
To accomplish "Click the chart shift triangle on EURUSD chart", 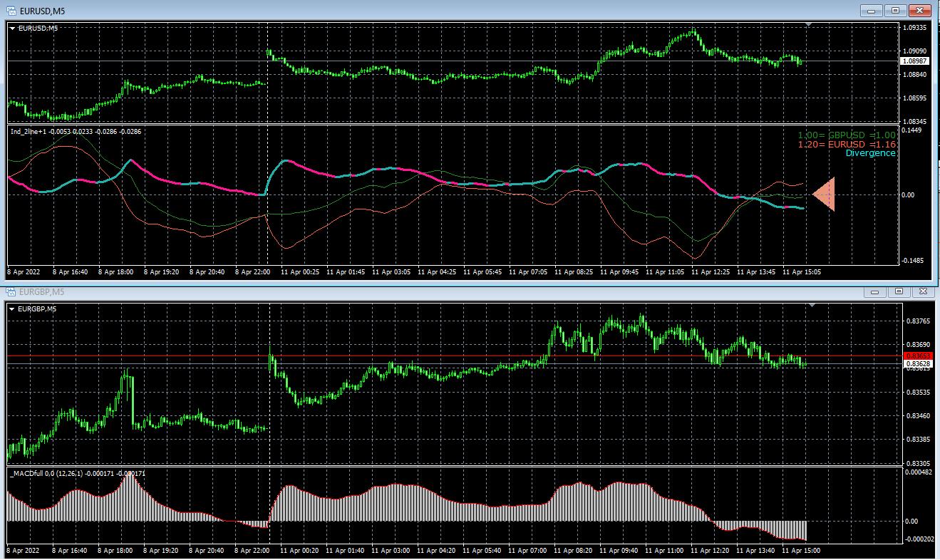I will click(809, 25).
